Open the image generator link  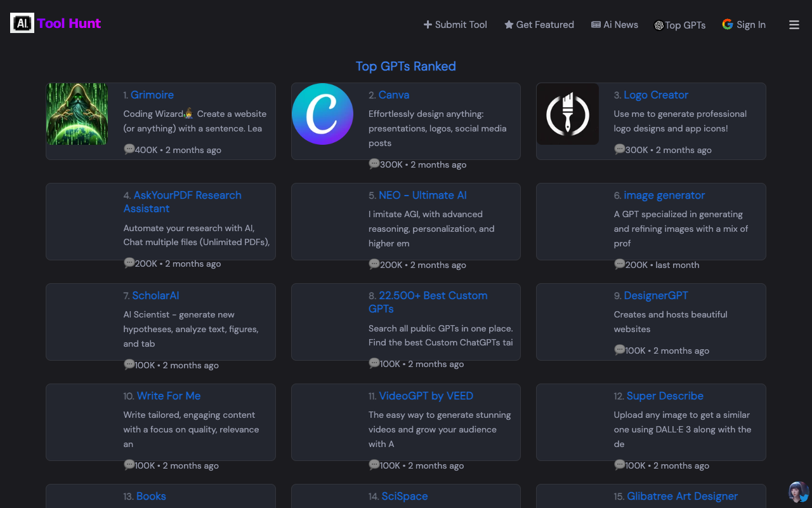664,195
